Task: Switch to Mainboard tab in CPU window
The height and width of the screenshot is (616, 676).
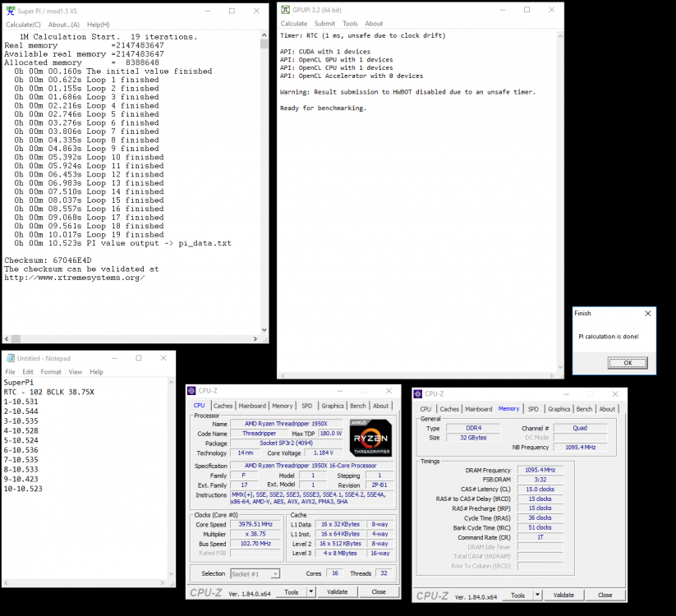Action: pyautogui.click(x=252, y=406)
